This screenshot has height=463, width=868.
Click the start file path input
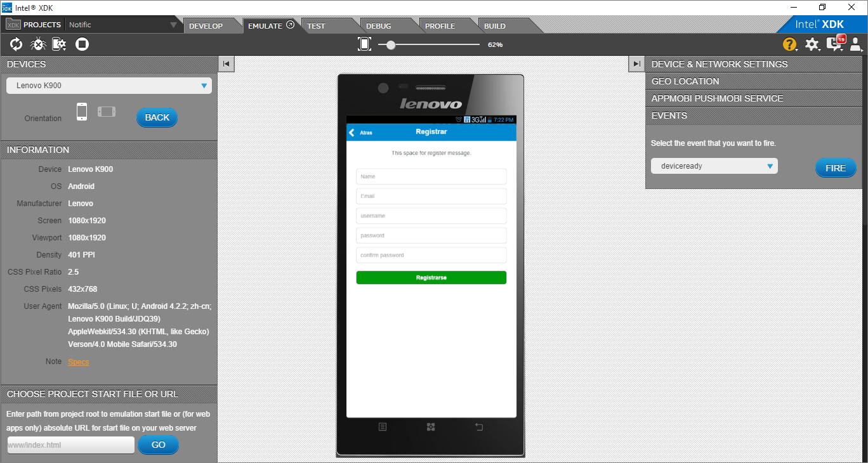click(x=71, y=445)
